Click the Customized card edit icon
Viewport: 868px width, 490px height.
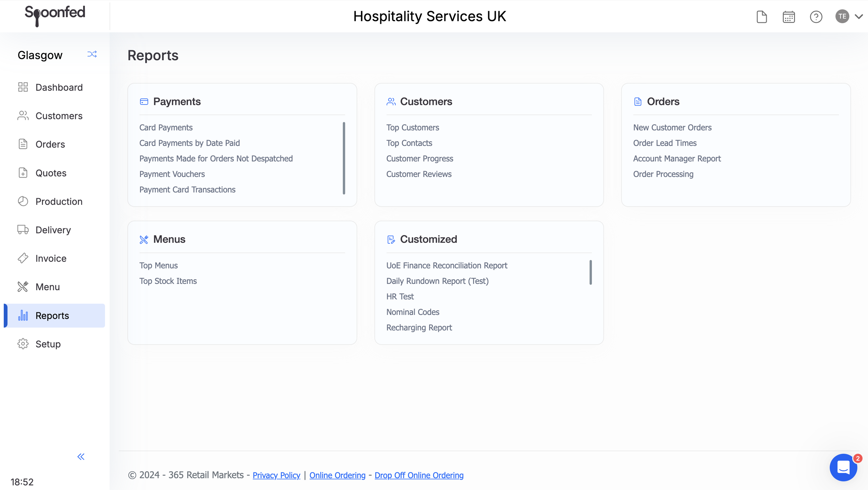pos(391,240)
